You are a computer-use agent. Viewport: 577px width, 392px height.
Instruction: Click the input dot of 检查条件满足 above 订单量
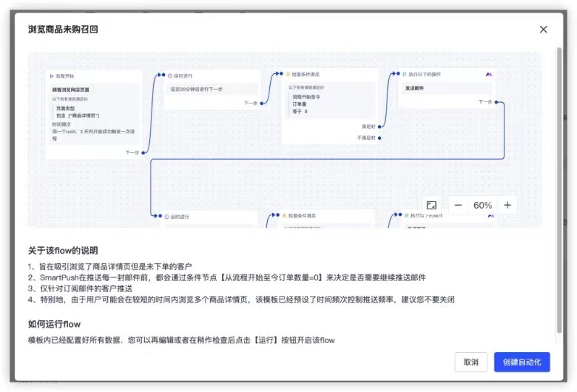(282, 74)
